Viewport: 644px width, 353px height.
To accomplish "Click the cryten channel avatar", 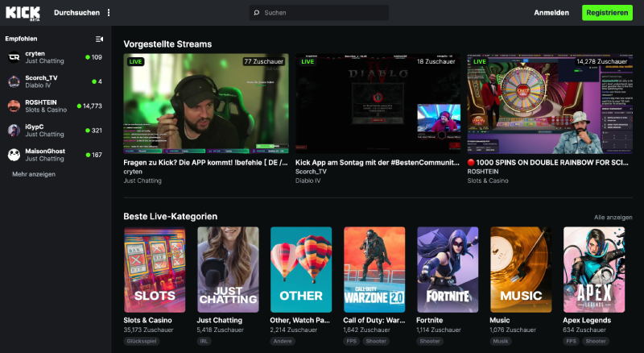I will 14,57.
